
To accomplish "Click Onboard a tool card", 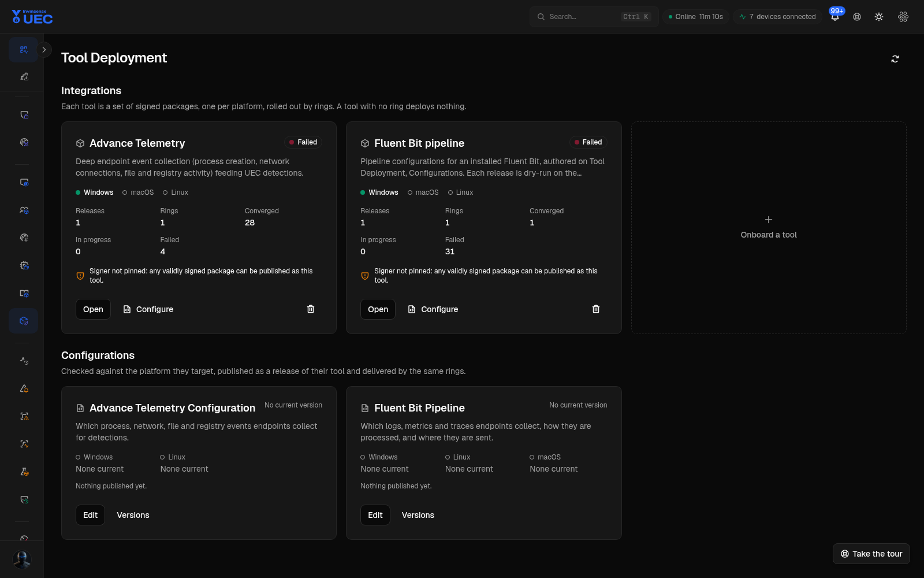I will [x=769, y=228].
